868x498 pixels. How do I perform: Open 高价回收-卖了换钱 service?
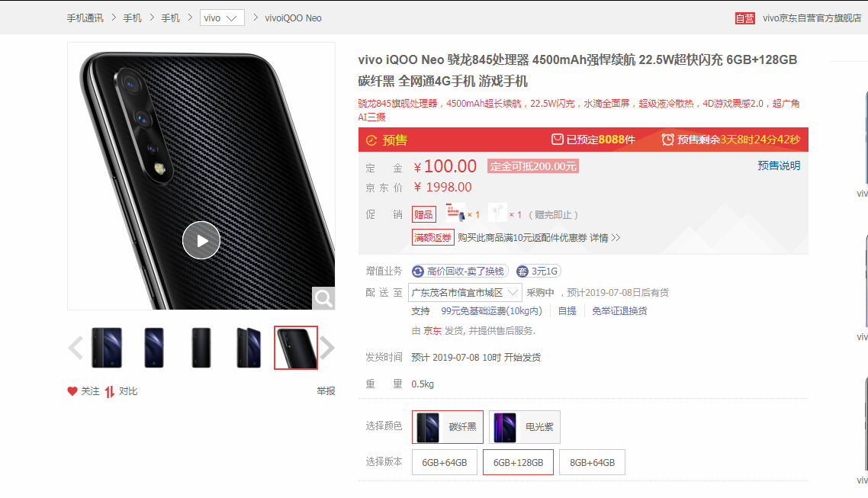pyautogui.click(x=459, y=271)
